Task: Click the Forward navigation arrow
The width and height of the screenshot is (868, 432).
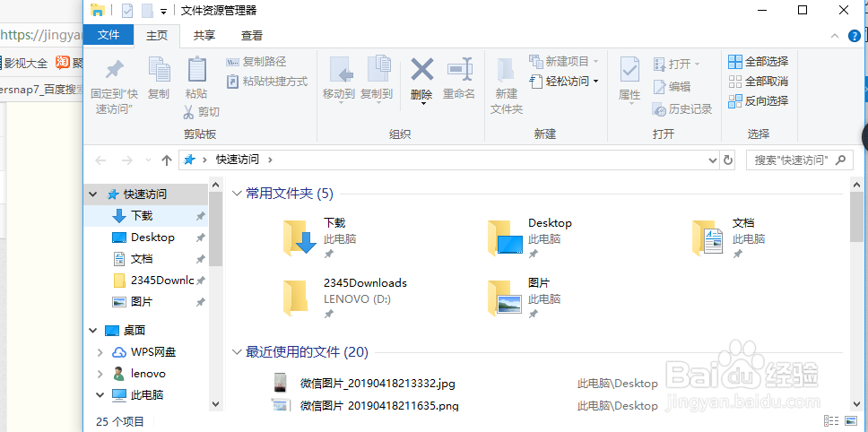Action: 126,160
